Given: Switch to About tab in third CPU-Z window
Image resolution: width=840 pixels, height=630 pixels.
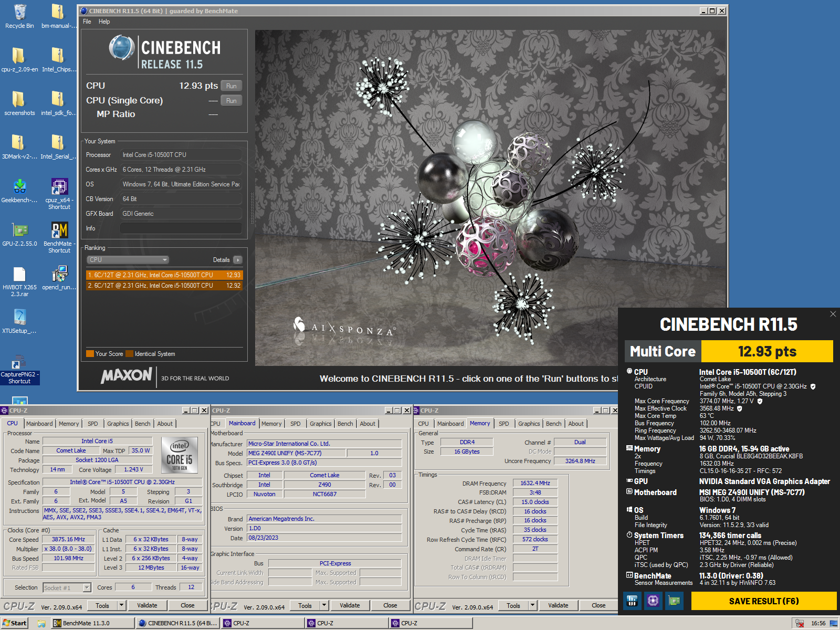Looking at the screenshot, I should tap(576, 424).
